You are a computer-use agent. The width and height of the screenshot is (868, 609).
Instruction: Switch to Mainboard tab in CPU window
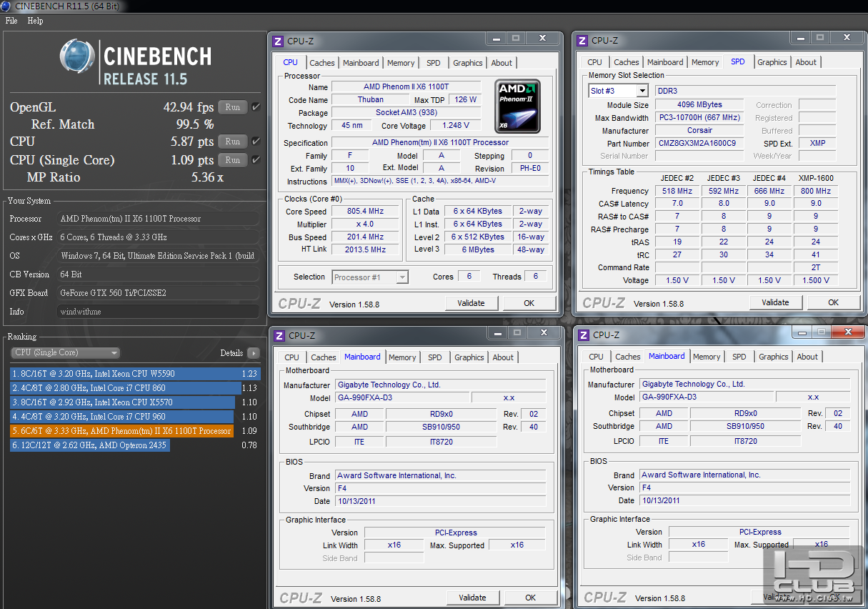pyautogui.click(x=361, y=63)
